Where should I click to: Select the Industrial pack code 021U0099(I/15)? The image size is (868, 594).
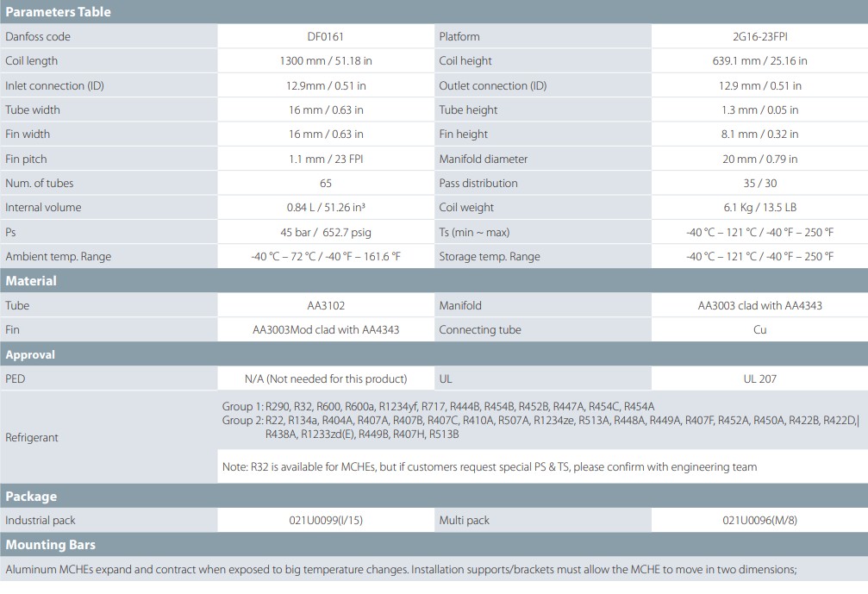(x=326, y=521)
